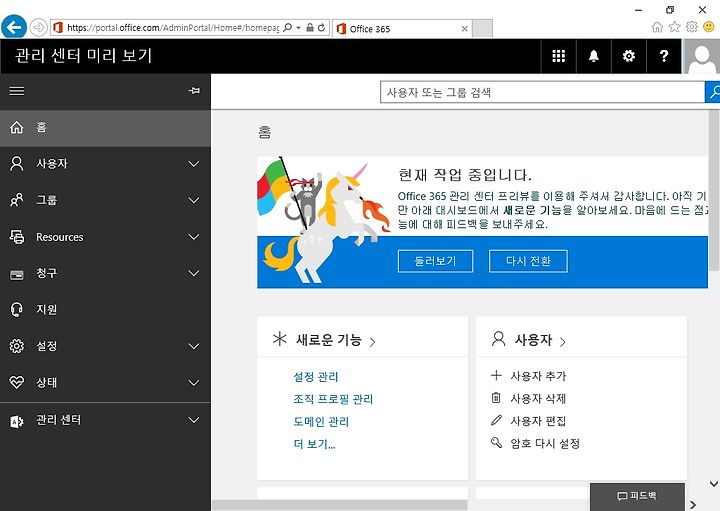Click the browser back arrow button

(x=14, y=27)
